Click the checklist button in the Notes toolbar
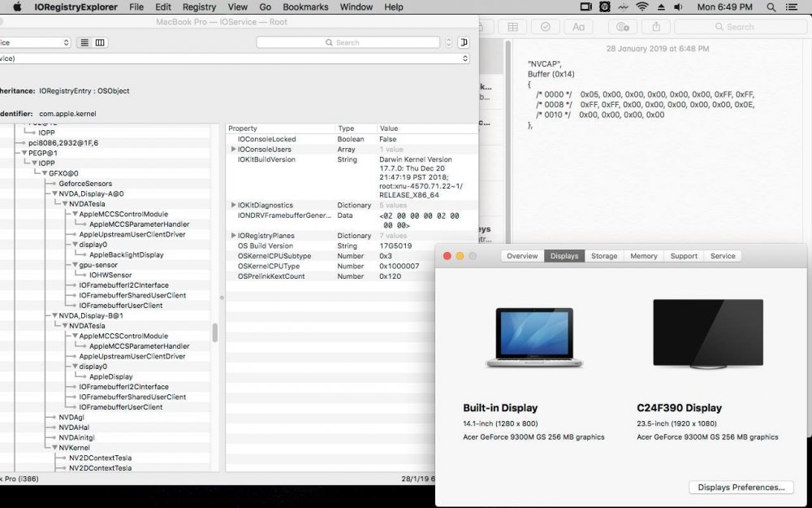Viewport: 812px width, 508px height. 546,27
